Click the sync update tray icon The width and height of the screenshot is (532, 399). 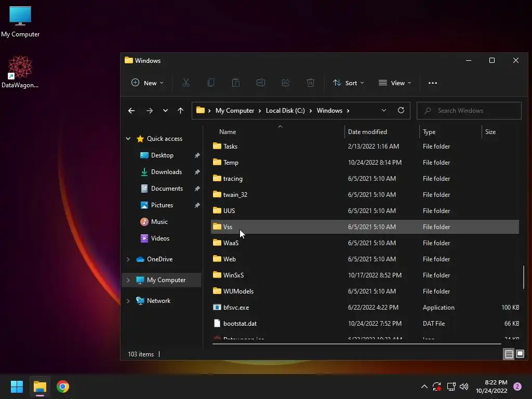point(437,387)
